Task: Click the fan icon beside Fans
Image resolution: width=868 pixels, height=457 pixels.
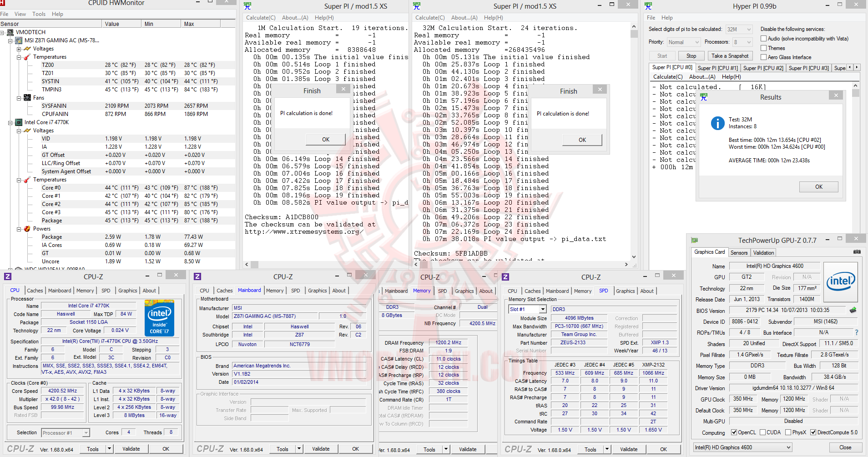Action: (27, 98)
